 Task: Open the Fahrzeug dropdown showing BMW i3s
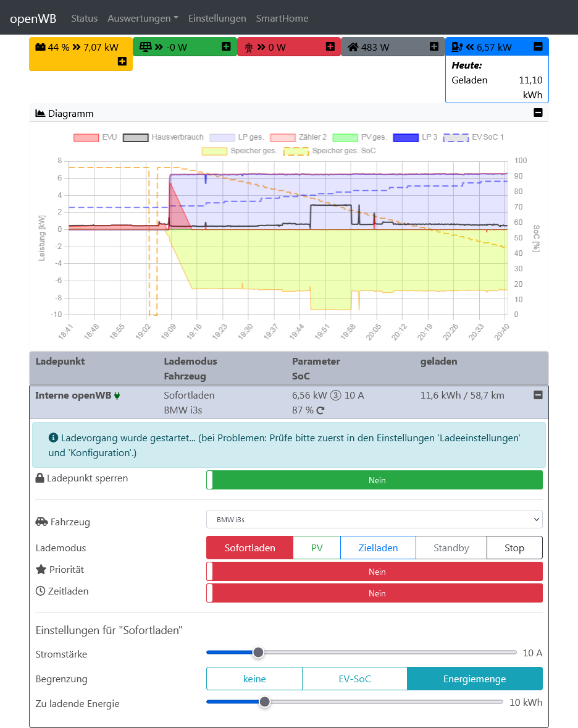click(374, 520)
